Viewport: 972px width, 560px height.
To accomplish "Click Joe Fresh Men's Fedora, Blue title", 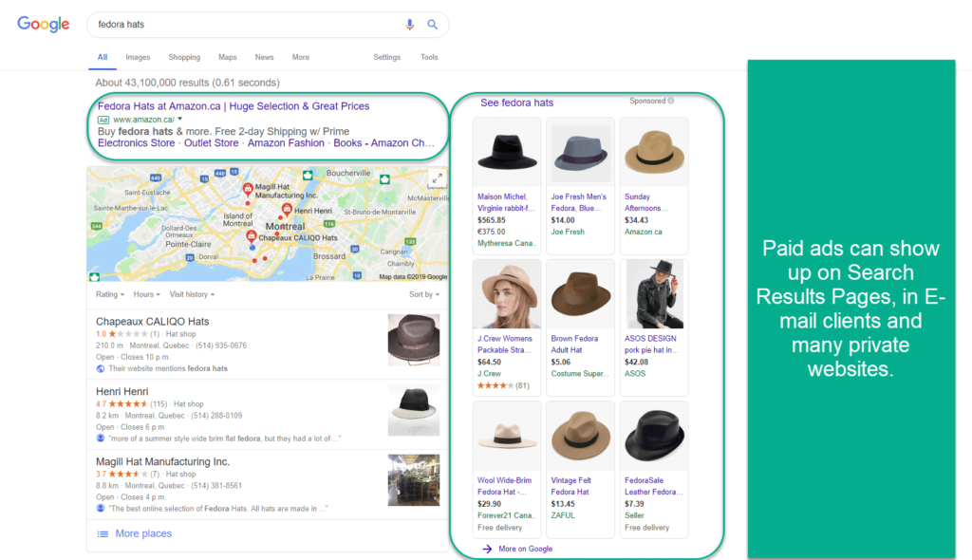I will [x=578, y=202].
